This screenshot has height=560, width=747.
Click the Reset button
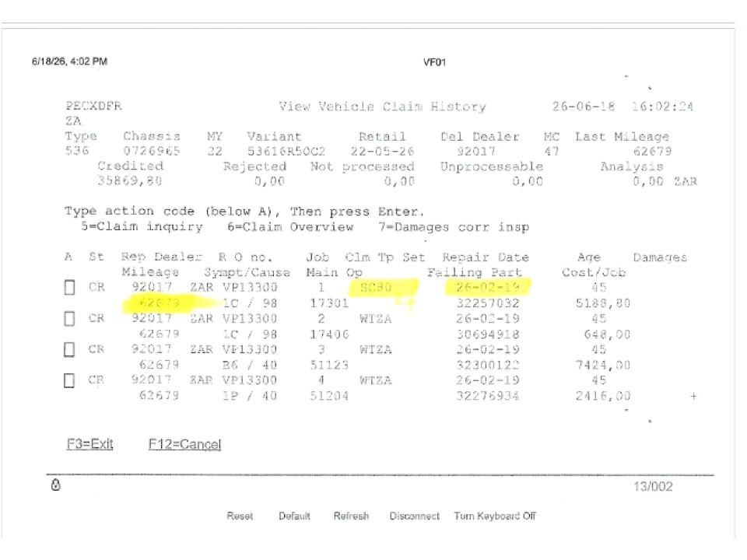(240, 516)
